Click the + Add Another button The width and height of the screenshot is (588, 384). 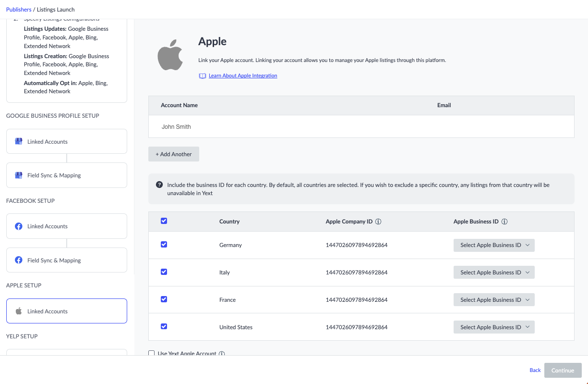[x=174, y=154]
